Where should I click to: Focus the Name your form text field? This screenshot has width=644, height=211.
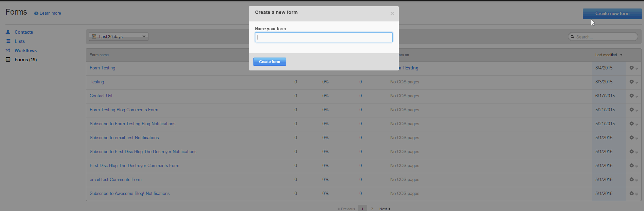click(x=324, y=37)
